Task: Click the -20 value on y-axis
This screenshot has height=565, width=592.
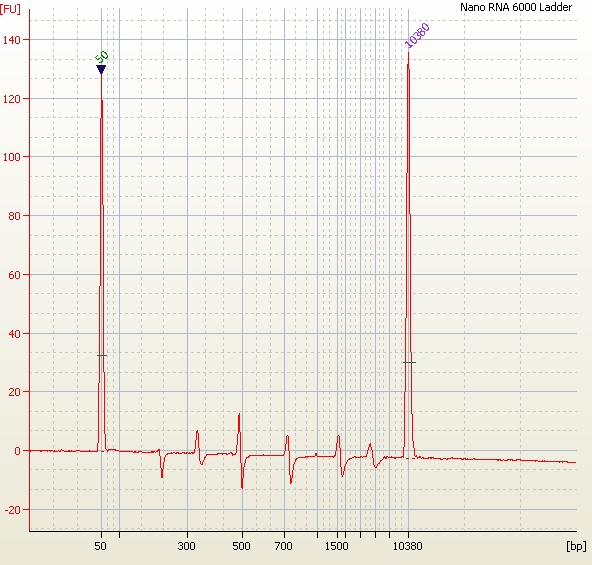Action: pyautogui.click(x=12, y=510)
